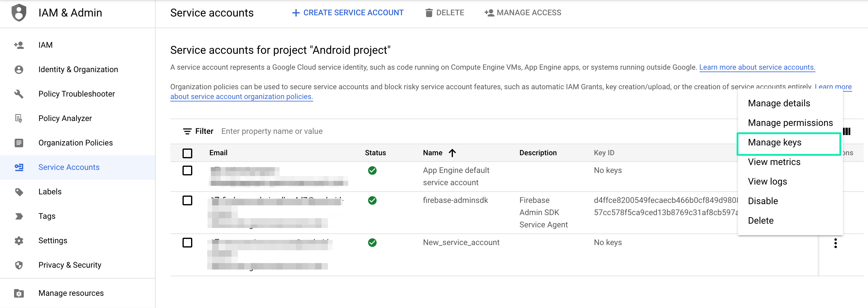This screenshot has width=868, height=308.
Task: Open three-dot actions for New_service_account
Action: [835, 243]
